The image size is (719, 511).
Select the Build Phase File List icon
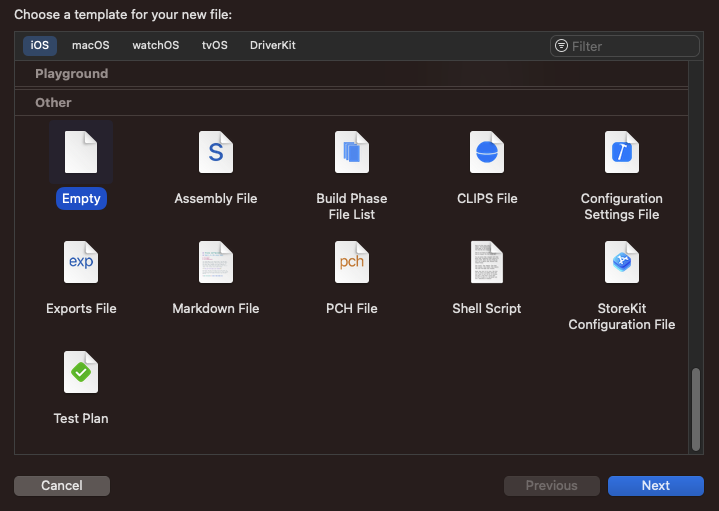pyautogui.click(x=351, y=152)
